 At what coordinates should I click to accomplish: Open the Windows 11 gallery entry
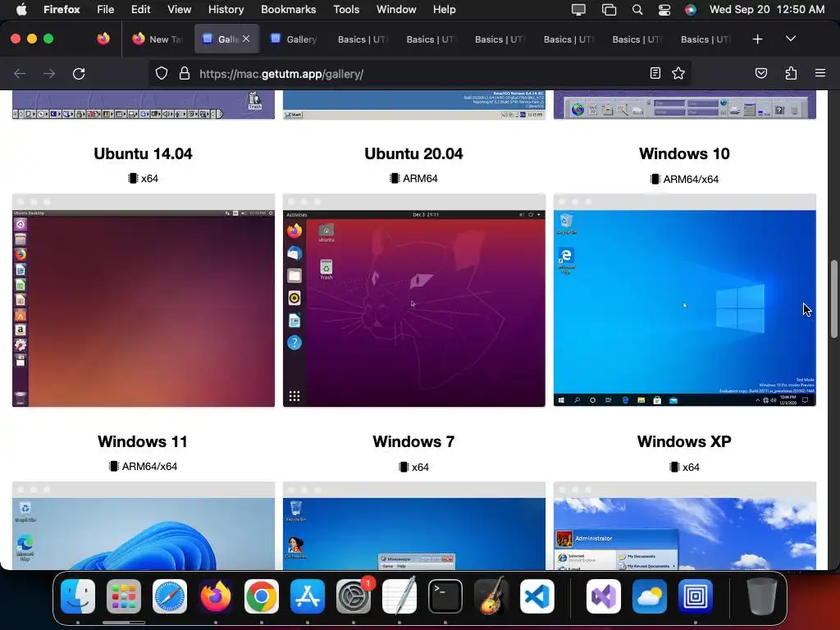tap(143, 441)
